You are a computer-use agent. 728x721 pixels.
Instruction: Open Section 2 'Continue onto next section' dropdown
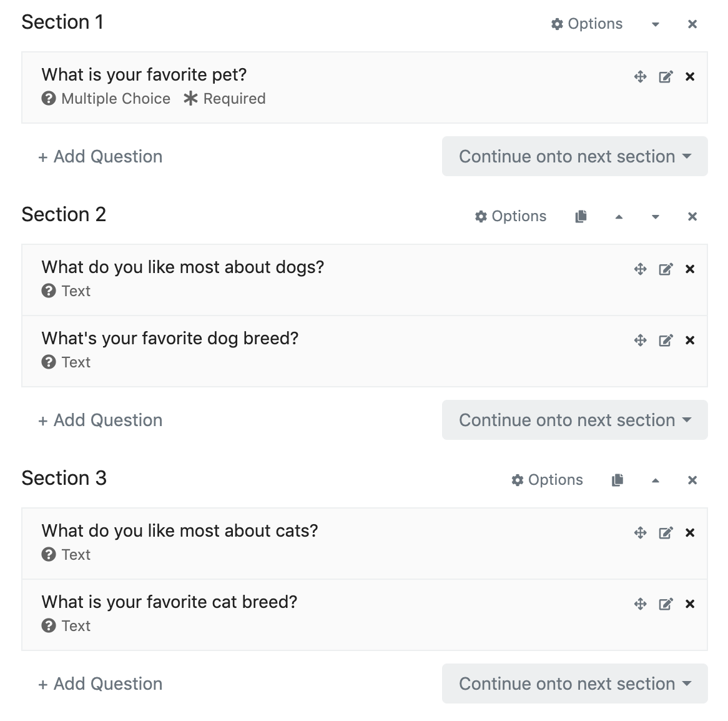click(574, 420)
